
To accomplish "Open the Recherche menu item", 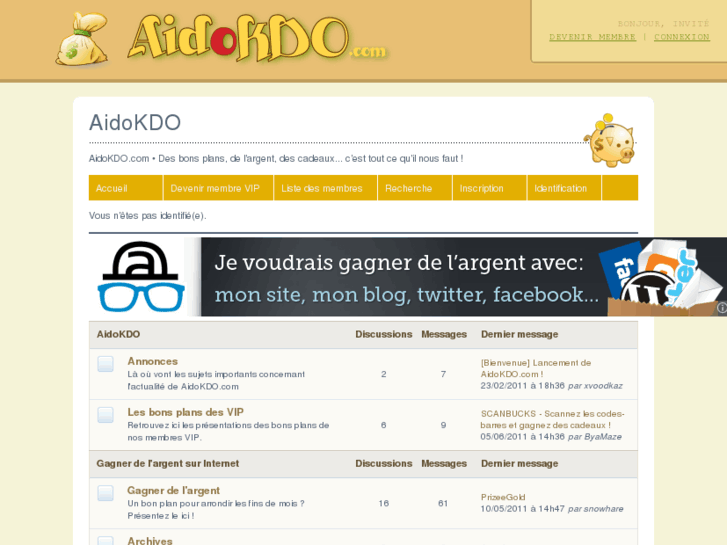I will tap(415, 188).
